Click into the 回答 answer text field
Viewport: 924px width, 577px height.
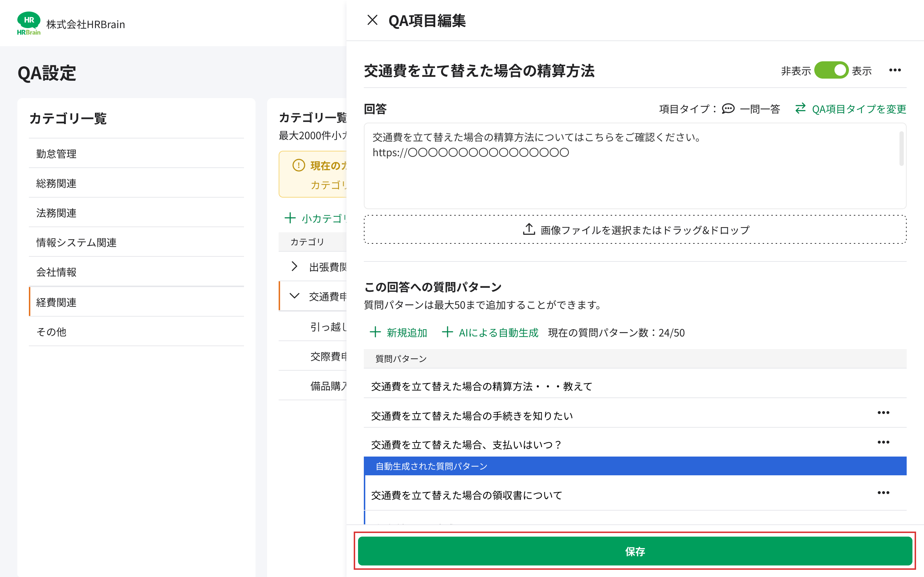click(611, 179)
